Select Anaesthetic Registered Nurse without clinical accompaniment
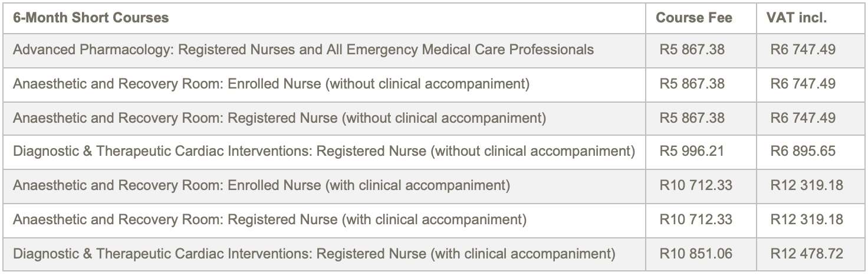Viewport: 868px width, 275px height. [x=280, y=118]
